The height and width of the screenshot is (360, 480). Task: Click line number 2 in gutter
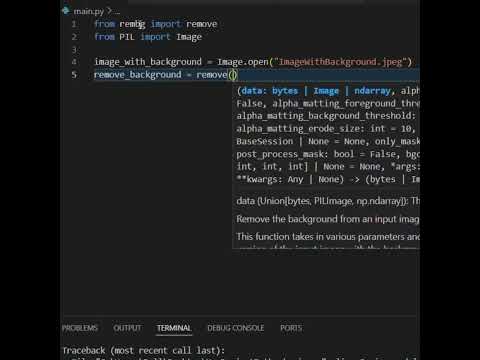[x=74, y=37]
